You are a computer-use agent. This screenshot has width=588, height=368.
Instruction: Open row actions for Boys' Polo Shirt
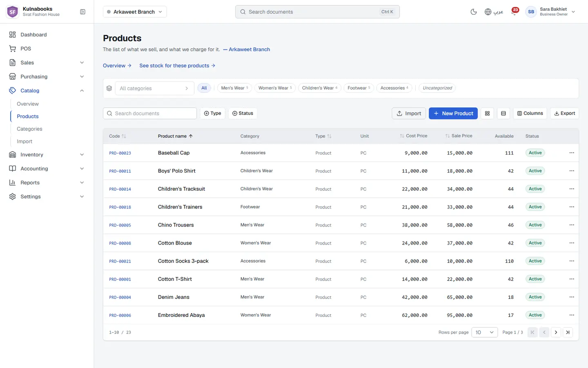(x=572, y=171)
